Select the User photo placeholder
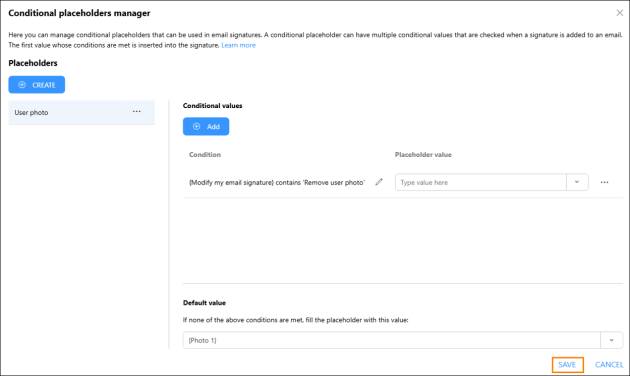This screenshot has width=630, height=376. coord(82,112)
